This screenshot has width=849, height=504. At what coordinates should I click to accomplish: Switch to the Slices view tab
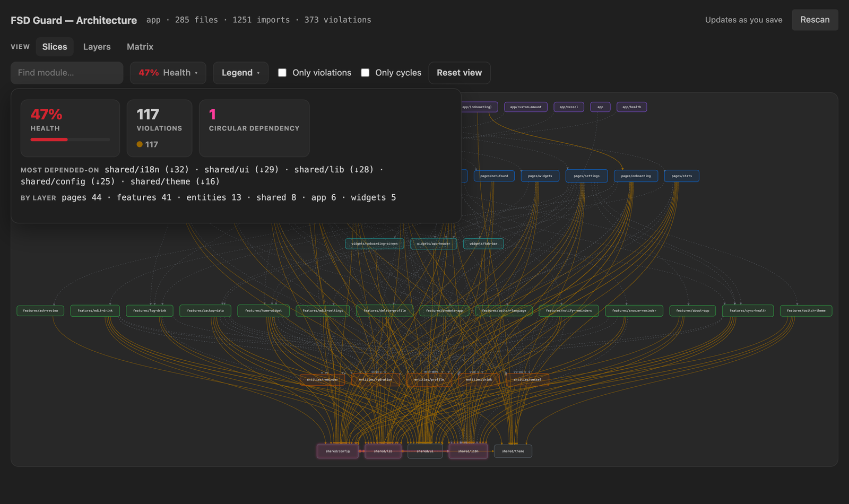click(55, 47)
